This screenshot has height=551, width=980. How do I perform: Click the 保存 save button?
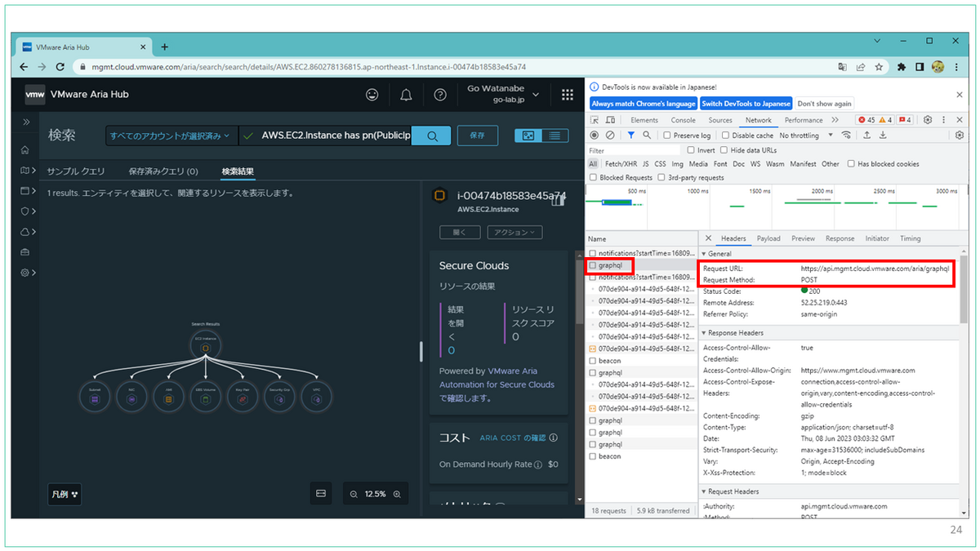pos(477,136)
